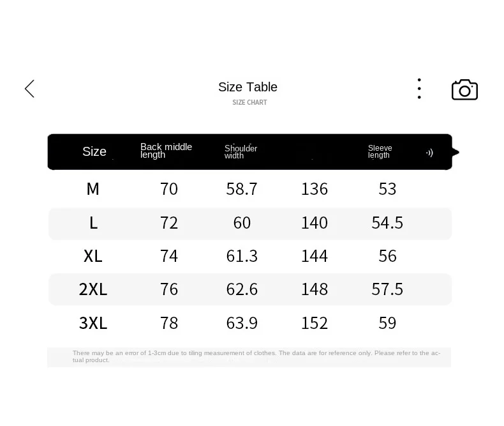504x426 pixels.
Task: Click the 152 value in 3XL row
Action: click(315, 323)
